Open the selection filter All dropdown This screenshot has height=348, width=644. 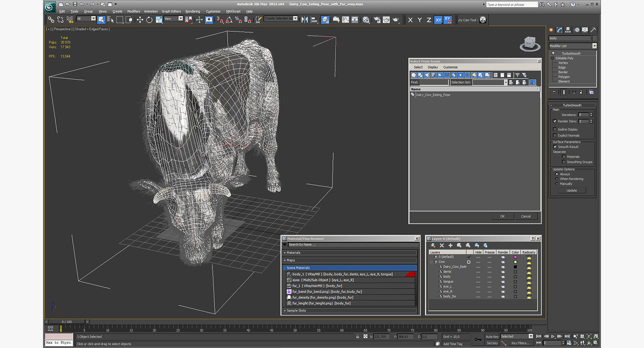coord(86,19)
